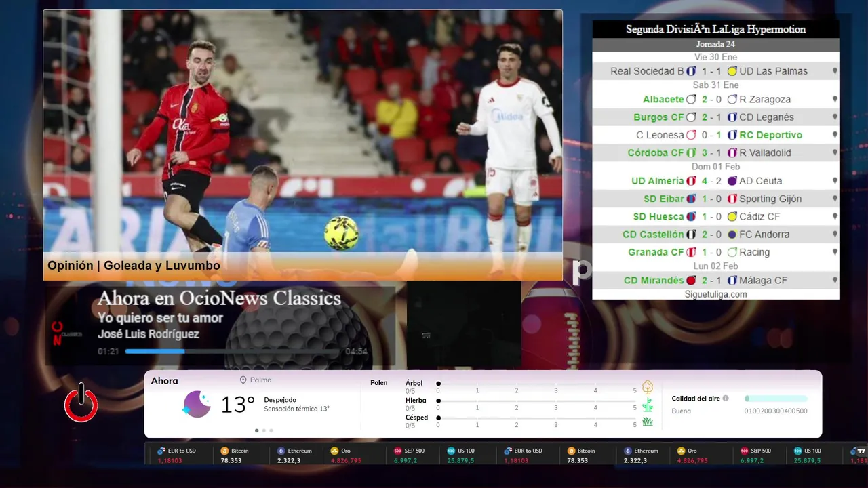Image resolution: width=868 pixels, height=488 pixels.
Task: Open the Albacete team link
Action: click(x=663, y=99)
